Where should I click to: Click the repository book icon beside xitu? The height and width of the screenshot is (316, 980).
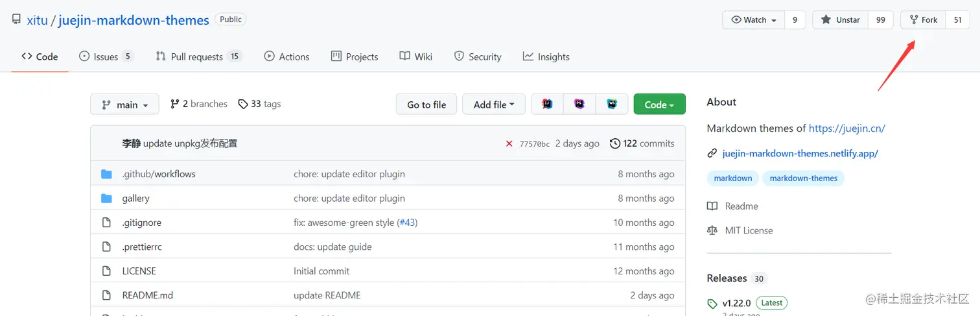(16, 19)
